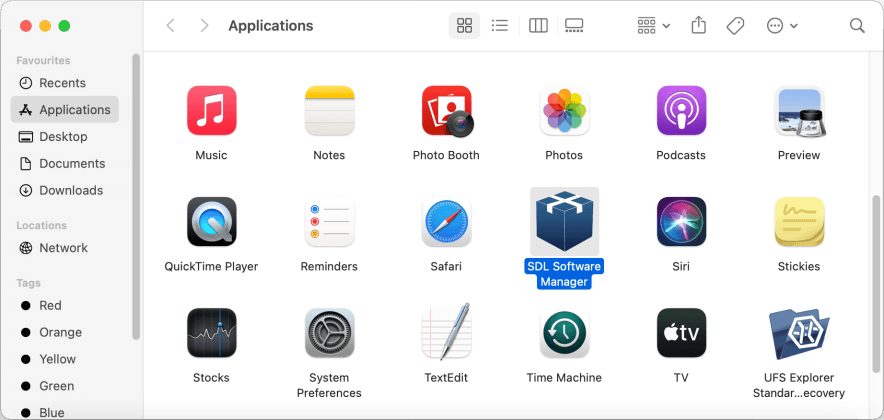Open the Music app icon

[x=211, y=111]
